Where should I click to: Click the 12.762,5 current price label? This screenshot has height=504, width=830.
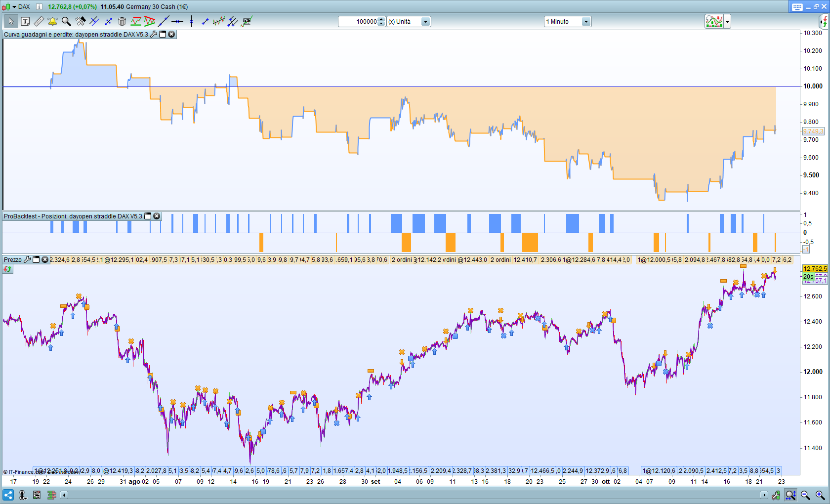point(815,269)
